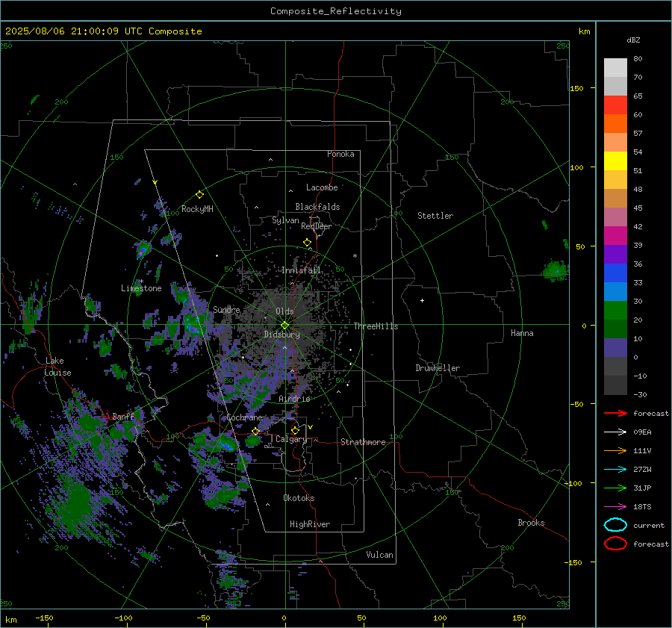This screenshot has width=672, height=628.
Task: Click the Brooks town label
Action: click(531, 523)
